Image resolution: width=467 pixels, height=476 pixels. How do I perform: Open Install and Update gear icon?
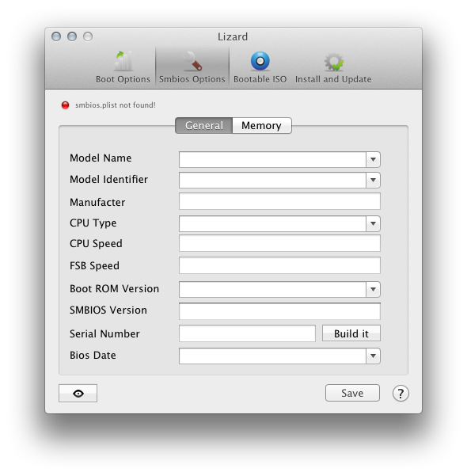[333, 62]
